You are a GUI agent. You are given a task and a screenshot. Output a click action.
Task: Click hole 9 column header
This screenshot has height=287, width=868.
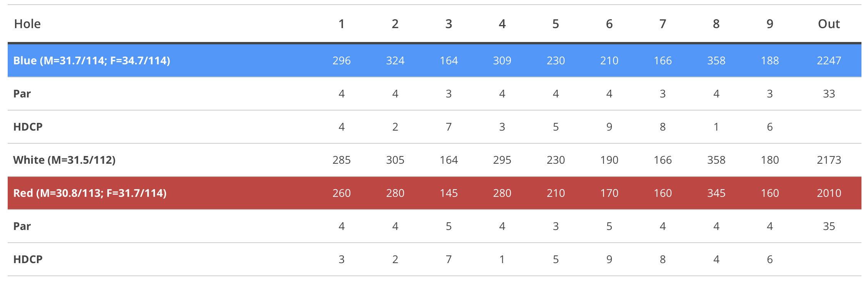770,24
